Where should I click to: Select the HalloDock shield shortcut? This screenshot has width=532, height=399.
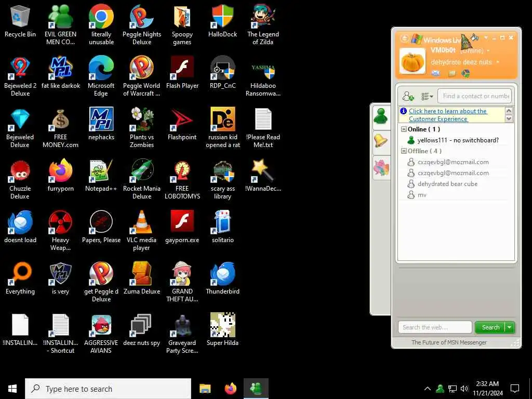pyautogui.click(x=222, y=22)
